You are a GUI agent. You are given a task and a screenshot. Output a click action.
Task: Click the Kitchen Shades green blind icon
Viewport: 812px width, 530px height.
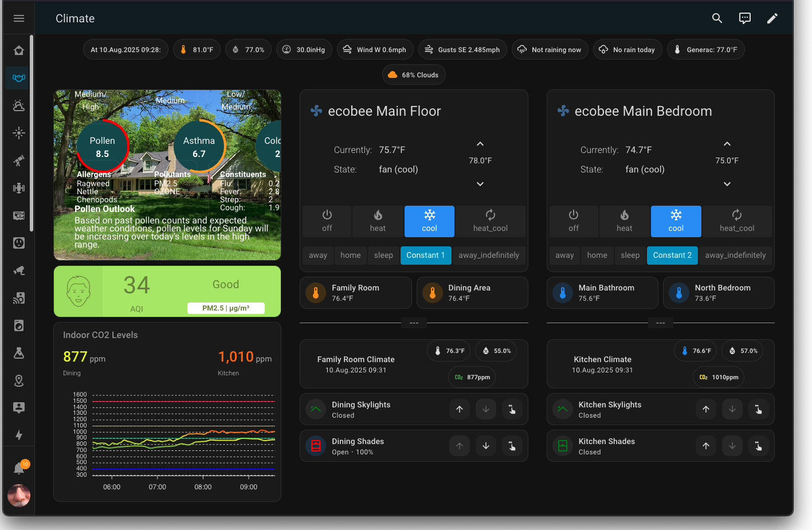click(x=563, y=446)
